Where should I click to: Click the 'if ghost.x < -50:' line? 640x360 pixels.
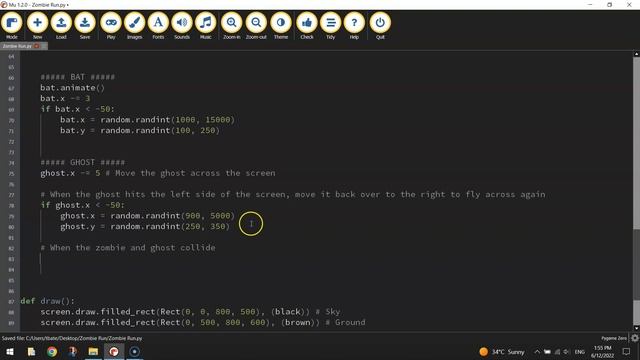82,205
